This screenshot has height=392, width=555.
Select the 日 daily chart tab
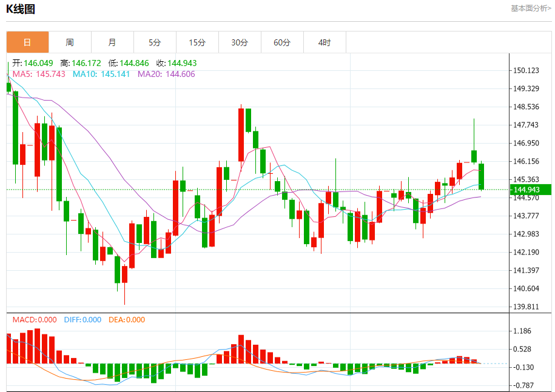[x=28, y=42]
